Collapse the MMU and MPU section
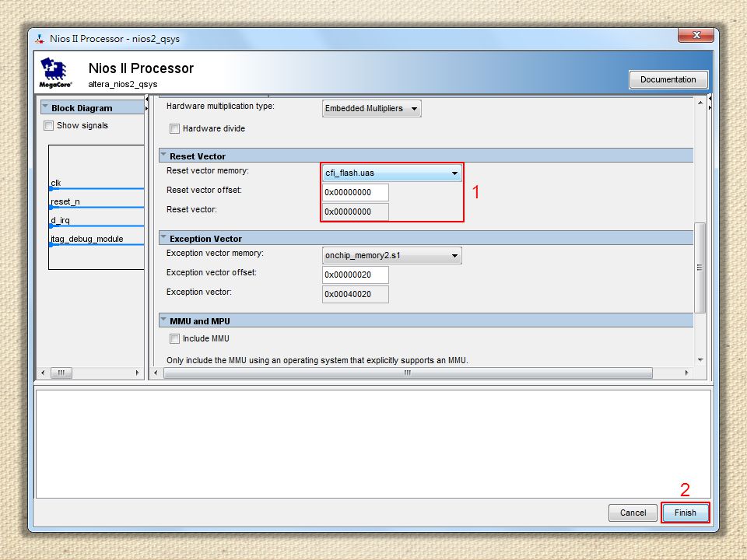This screenshot has height=560, width=747. coord(163,320)
